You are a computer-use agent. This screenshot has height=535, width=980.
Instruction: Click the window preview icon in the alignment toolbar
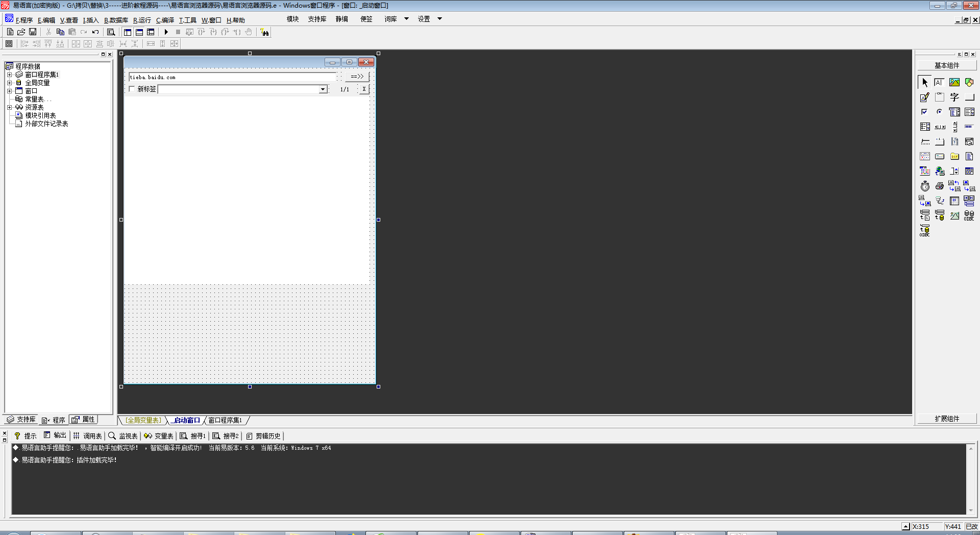pyautogui.click(x=9, y=44)
